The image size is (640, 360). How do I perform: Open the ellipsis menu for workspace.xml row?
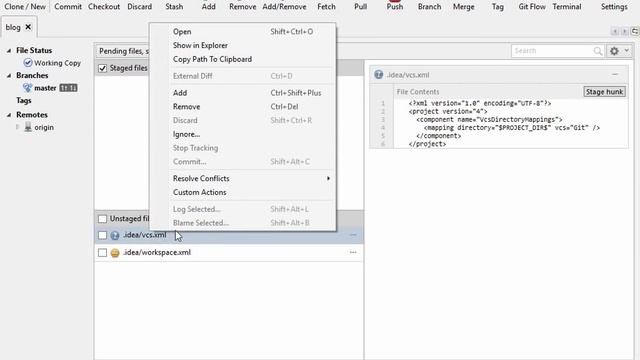pyautogui.click(x=353, y=253)
